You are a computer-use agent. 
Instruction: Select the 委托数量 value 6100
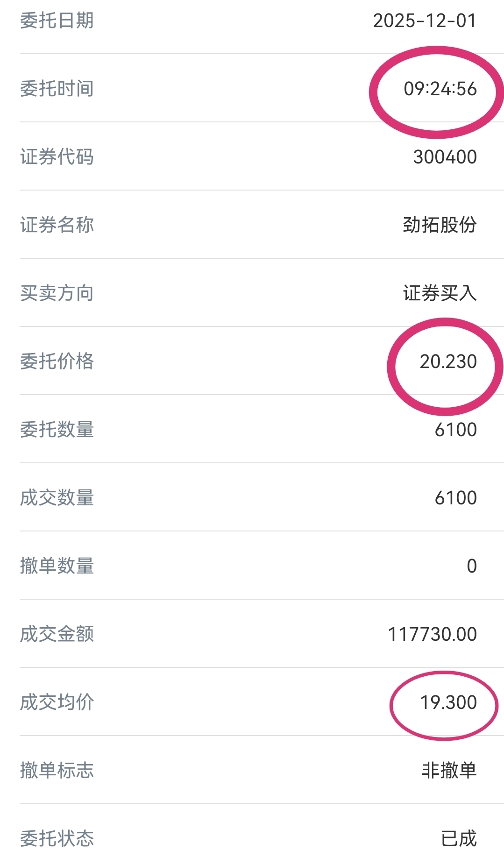(455, 430)
